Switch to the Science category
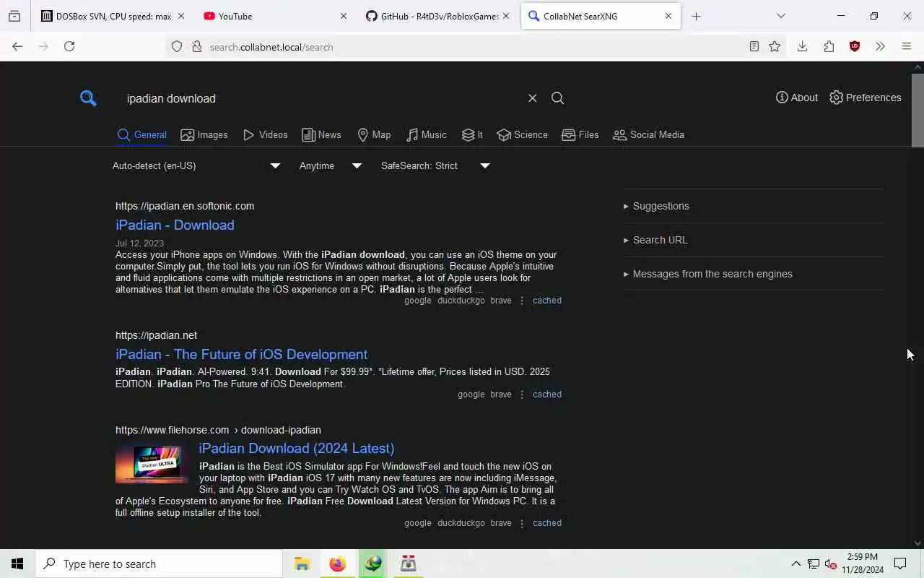The image size is (924, 578). pyautogui.click(x=523, y=134)
